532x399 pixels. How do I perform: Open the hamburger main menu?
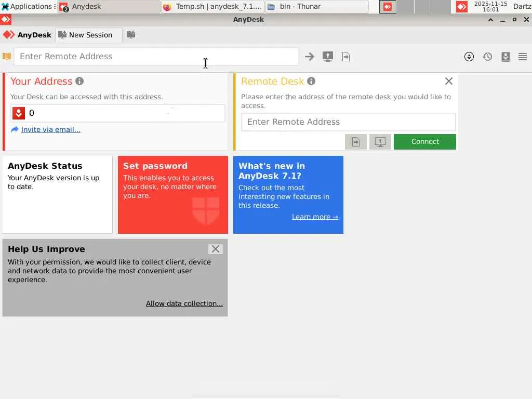click(x=523, y=57)
